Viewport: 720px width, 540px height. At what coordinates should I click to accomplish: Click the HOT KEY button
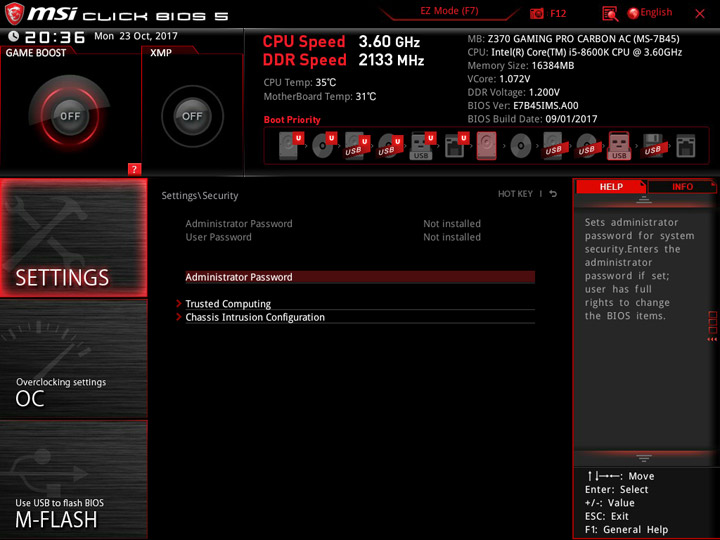(515, 194)
